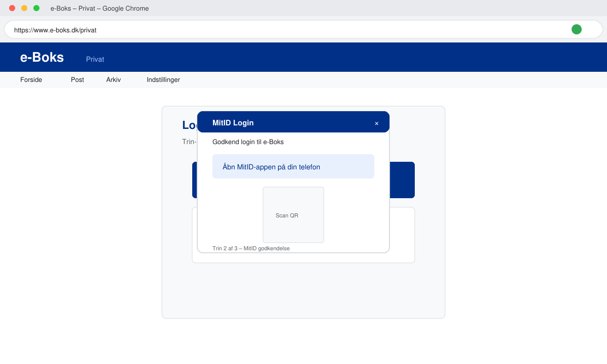
Task: Close the MitID Login dialog
Action: pyautogui.click(x=376, y=123)
